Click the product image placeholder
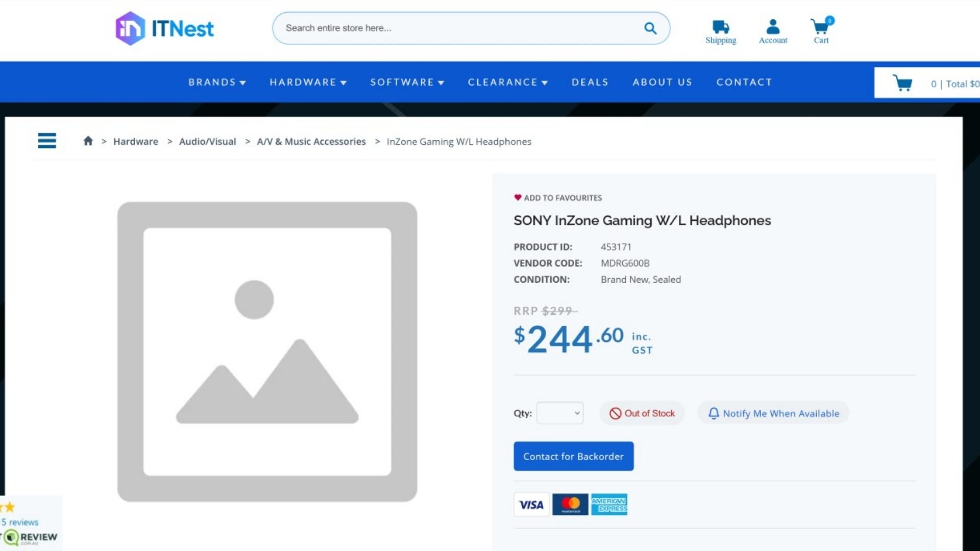 point(267,352)
